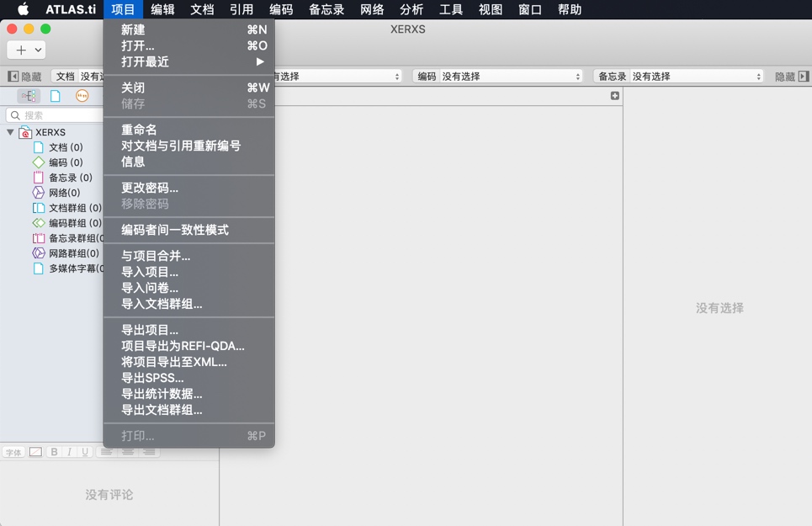Image resolution: width=812 pixels, height=526 pixels.
Task: Choose 导出SPSS... menu entry
Action: point(189,377)
